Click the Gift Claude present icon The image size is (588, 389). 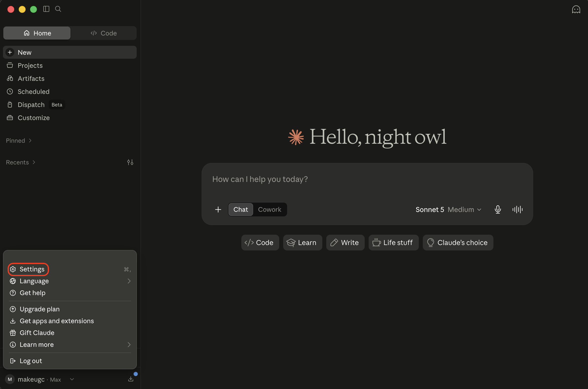(13, 333)
